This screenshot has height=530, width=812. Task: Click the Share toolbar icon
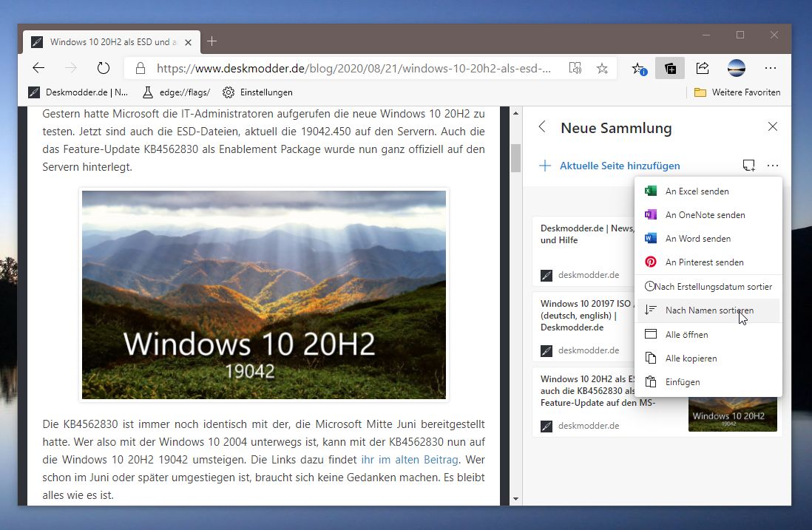703,68
